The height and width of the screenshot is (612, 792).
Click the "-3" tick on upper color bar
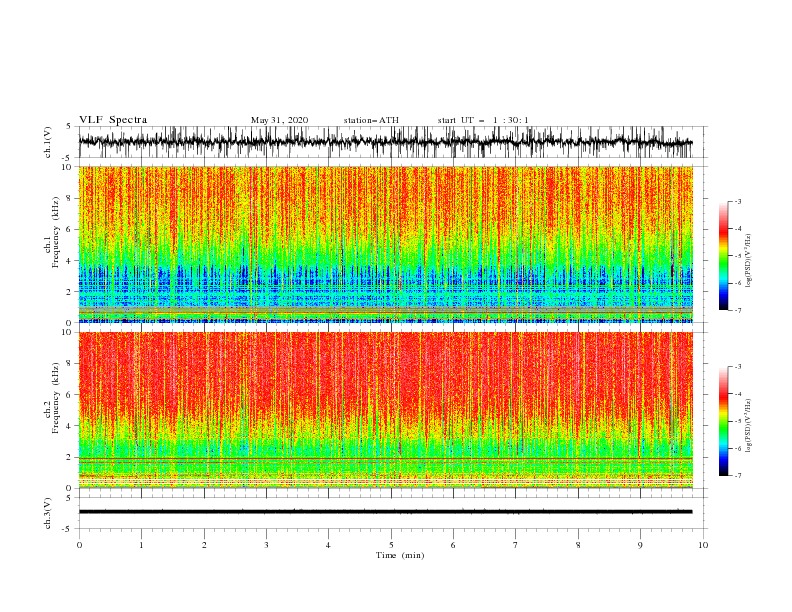[737, 201]
